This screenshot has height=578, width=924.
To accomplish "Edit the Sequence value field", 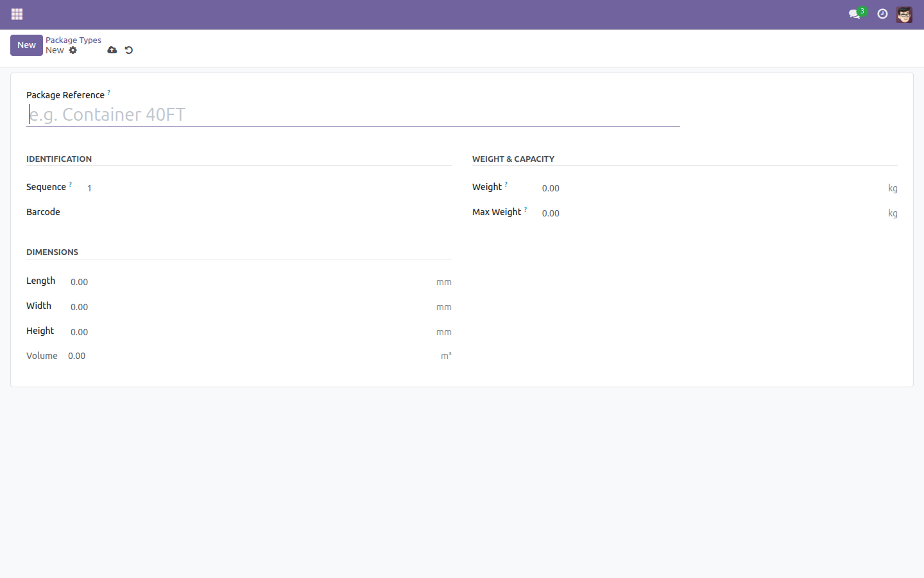I will point(268,188).
